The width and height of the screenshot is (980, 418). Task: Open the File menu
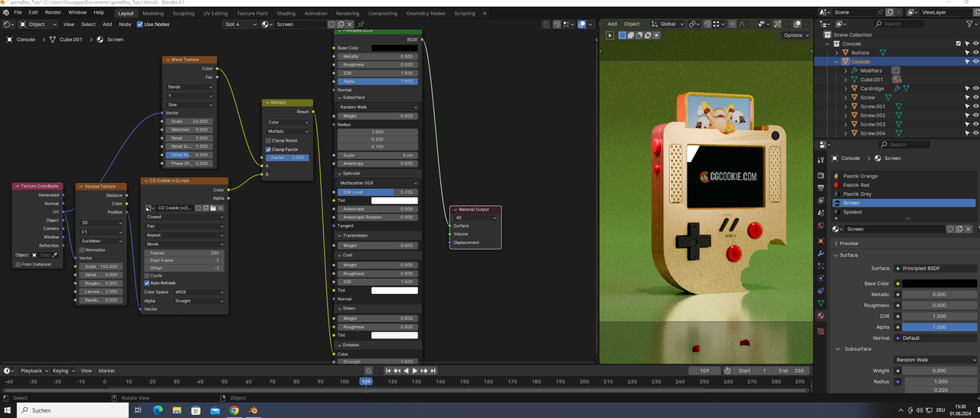[18, 13]
